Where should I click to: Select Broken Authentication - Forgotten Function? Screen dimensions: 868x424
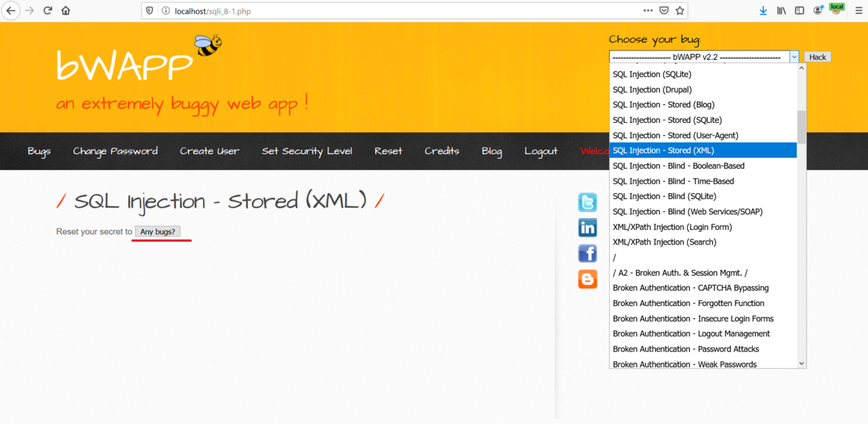703,303
